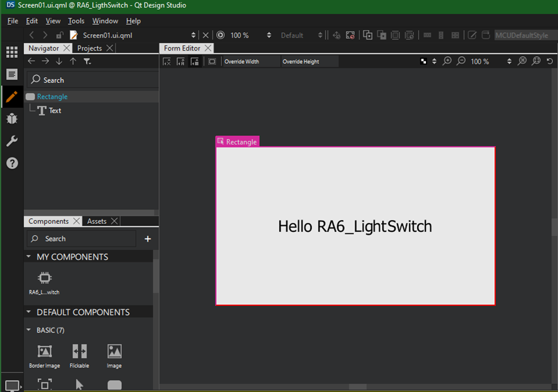Switch to the Assets tab
Image resolution: width=558 pixels, height=392 pixels.
97,221
